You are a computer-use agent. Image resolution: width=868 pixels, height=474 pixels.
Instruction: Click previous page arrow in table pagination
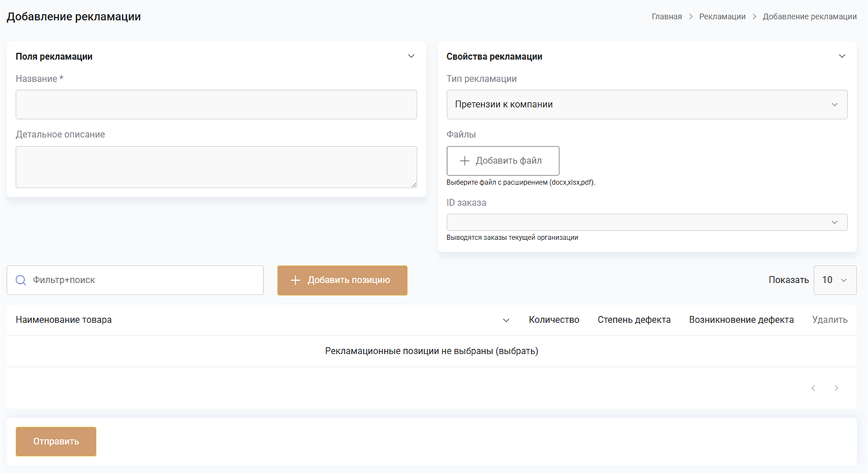(813, 388)
